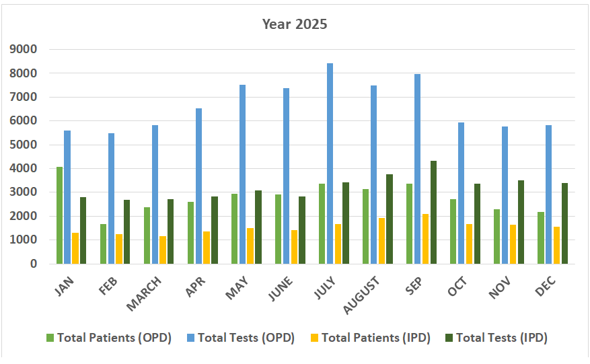
Task: Select the blue OPD tests bar for MAY
Action: (x=242, y=174)
